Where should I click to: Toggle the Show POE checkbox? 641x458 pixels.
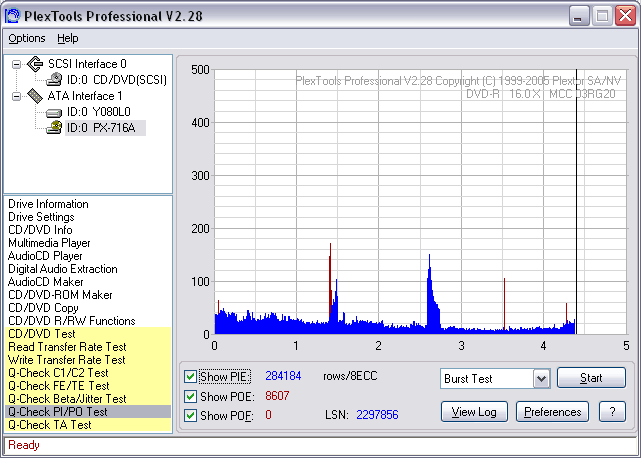click(190, 396)
